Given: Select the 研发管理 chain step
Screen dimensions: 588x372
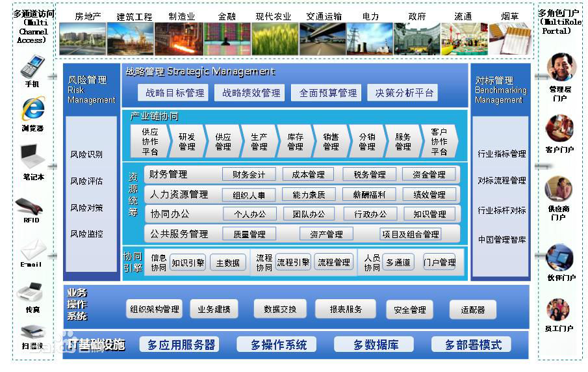Looking at the screenshot, I should pos(186,142).
